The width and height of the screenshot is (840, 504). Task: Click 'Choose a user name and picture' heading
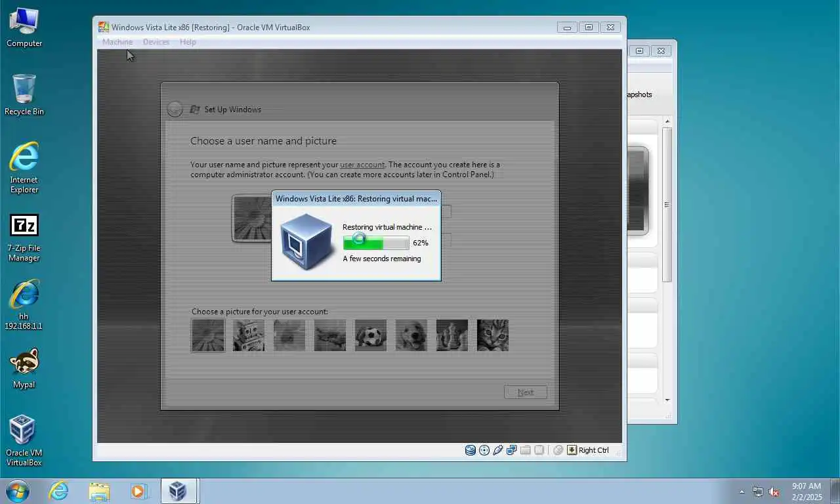[x=263, y=141]
